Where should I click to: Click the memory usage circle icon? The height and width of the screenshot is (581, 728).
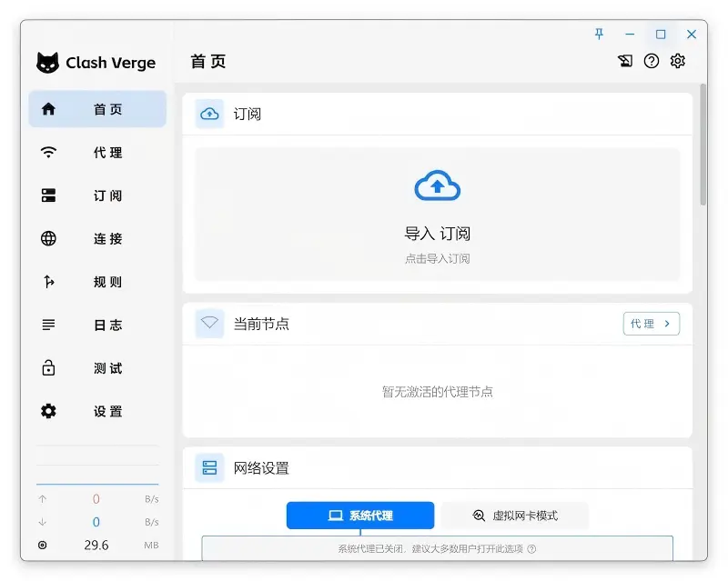42,545
